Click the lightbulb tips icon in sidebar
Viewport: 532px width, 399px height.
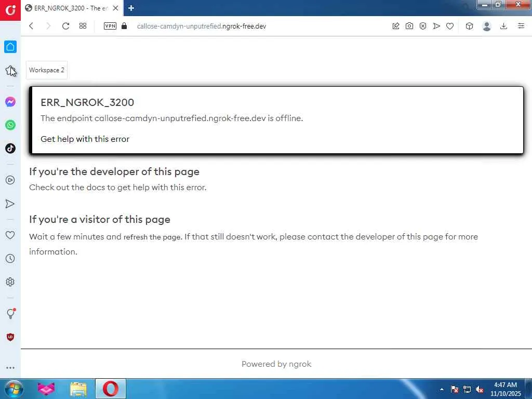[x=10, y=313]
